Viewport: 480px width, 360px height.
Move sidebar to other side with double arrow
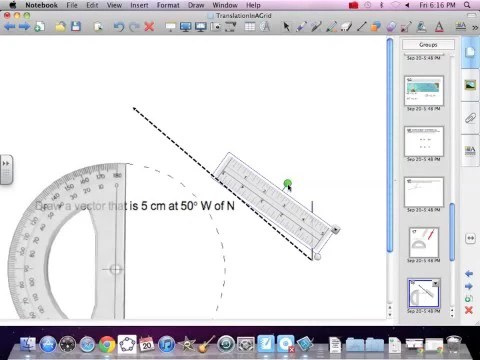pyautogui.click(x=470, y=238)
